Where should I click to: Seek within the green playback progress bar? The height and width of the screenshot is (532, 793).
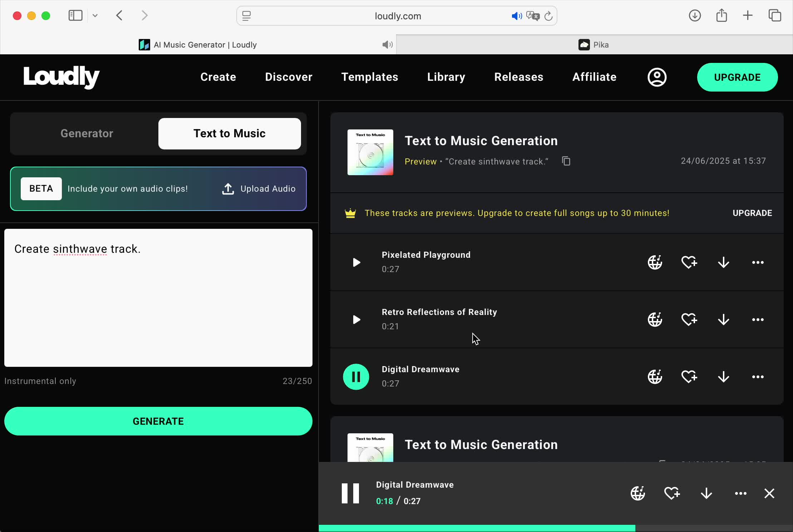501,528
